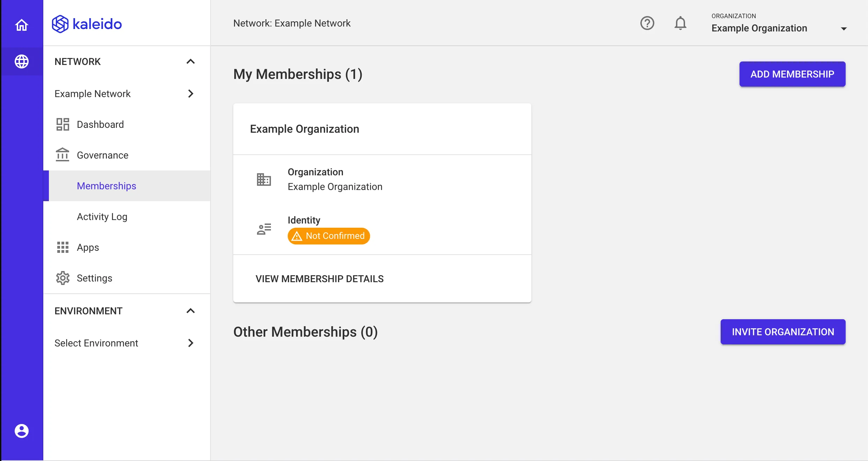Click the ADD MEMBERSHIP button
The width and height of the screenshot is (868, 461).
pos(792,74)
